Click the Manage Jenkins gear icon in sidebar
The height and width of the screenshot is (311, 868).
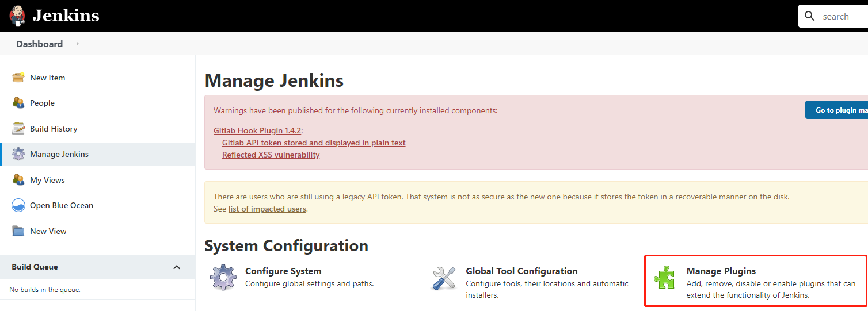tap(18, 154)
